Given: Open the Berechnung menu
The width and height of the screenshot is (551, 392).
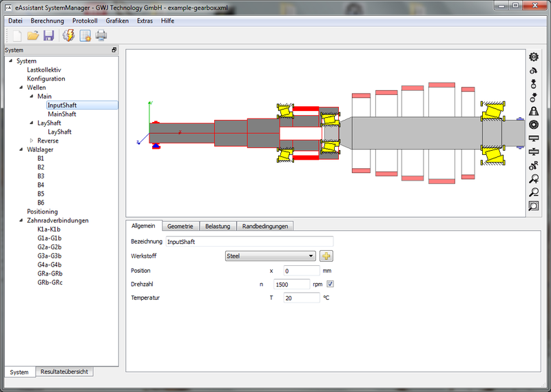Looking at the screenshot, I should tap(48, 21).
